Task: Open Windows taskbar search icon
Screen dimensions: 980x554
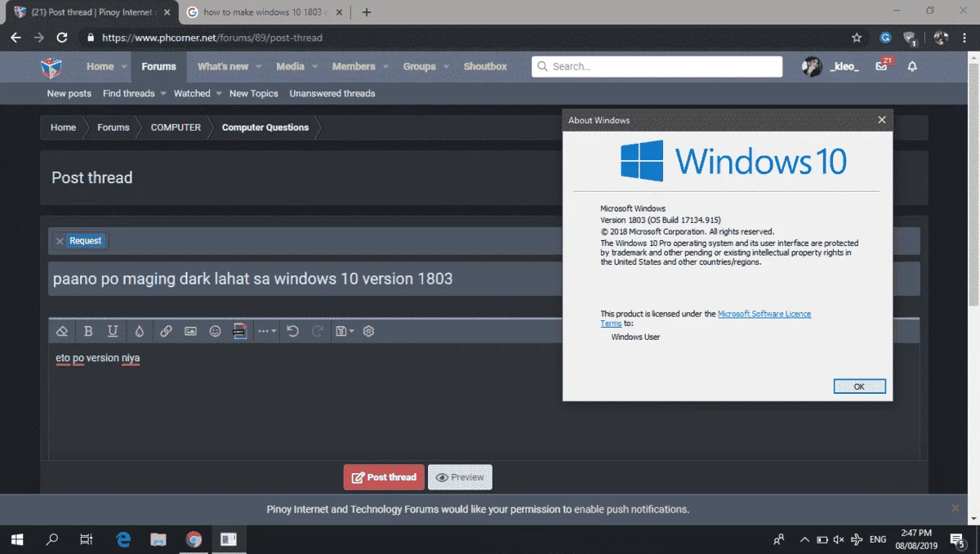Action: [52, 539]
